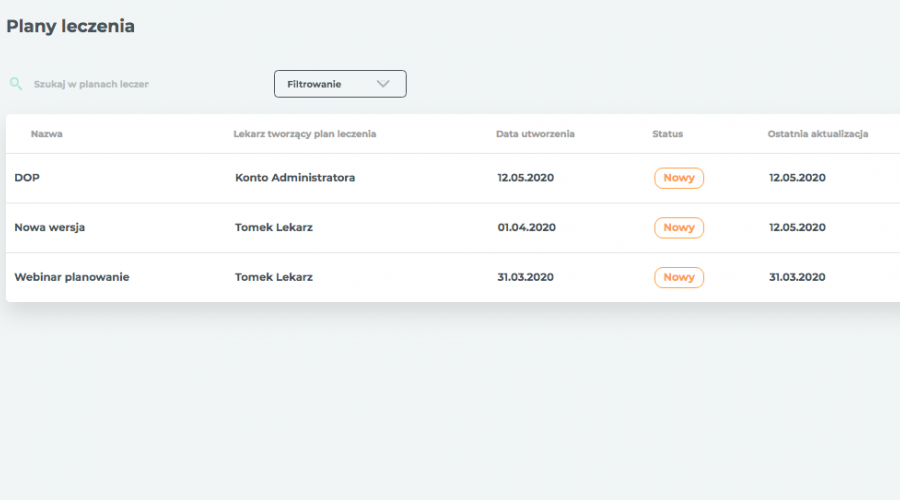Click the Status column header

(x=668, y=134)
